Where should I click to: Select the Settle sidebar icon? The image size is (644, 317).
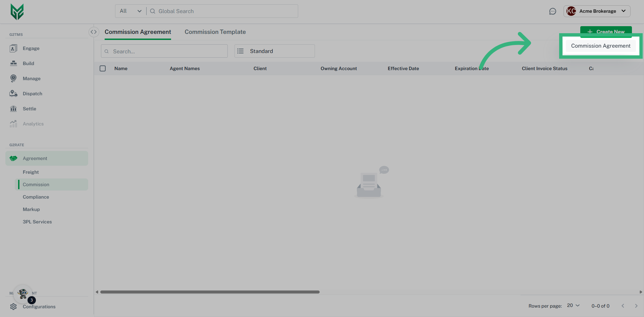click(x=13, y=108)
